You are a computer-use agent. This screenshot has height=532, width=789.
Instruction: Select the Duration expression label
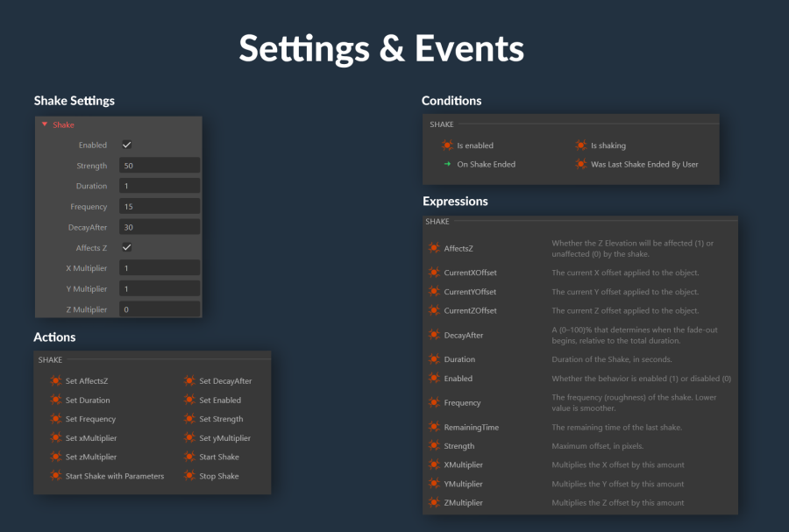click(459, 359)
